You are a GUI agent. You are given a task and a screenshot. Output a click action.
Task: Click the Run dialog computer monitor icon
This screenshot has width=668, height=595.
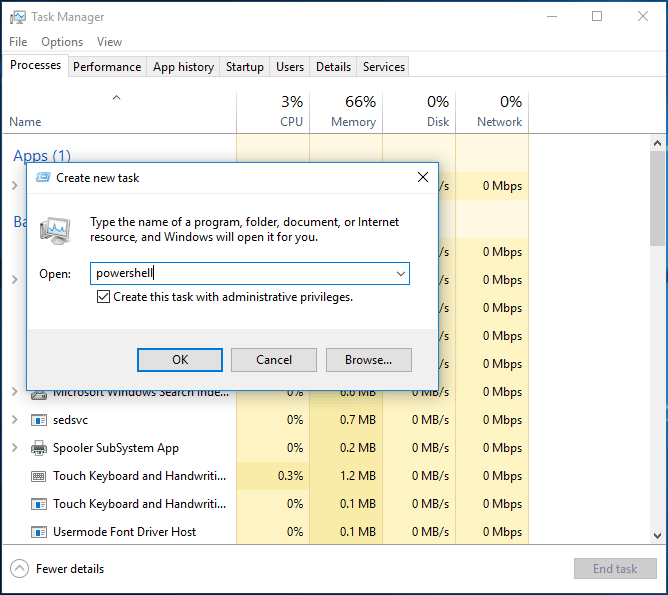point(55,230)
